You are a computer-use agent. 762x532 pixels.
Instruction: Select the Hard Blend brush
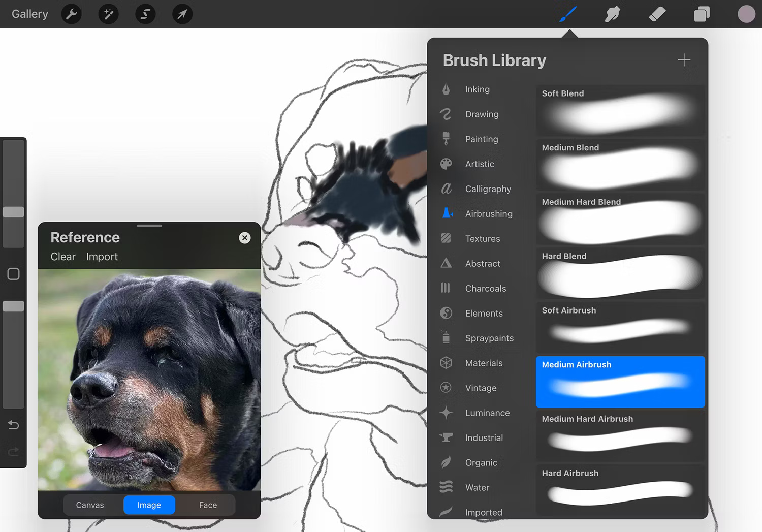(620, 273)
